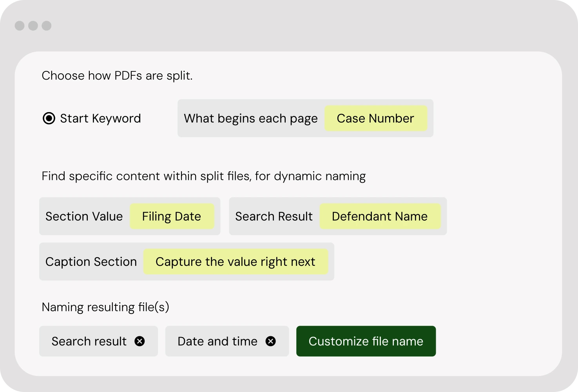Select the Start Keyword radio button

click(x=49, y=118)
